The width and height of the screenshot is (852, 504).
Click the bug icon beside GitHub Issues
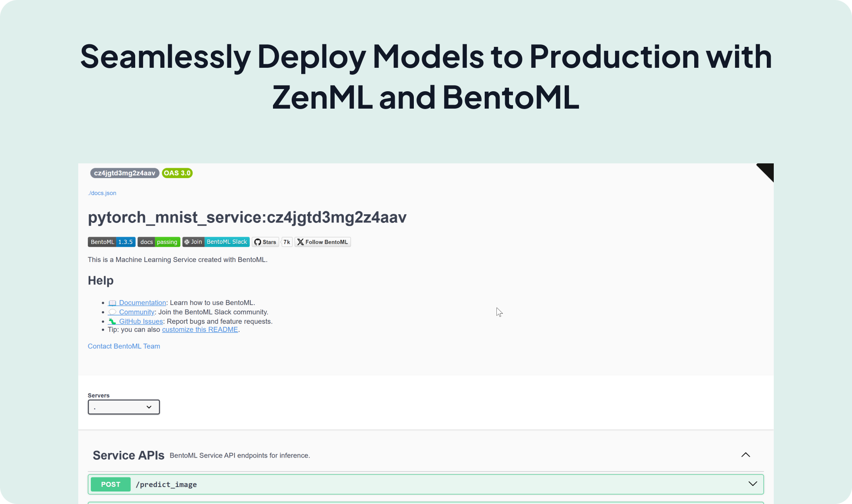(x=112, y=321)
